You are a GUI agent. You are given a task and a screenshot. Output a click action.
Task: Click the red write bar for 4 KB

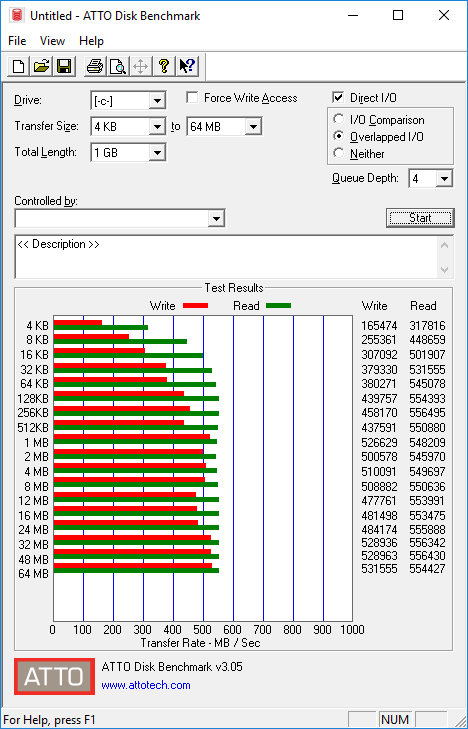pos(78,323)
